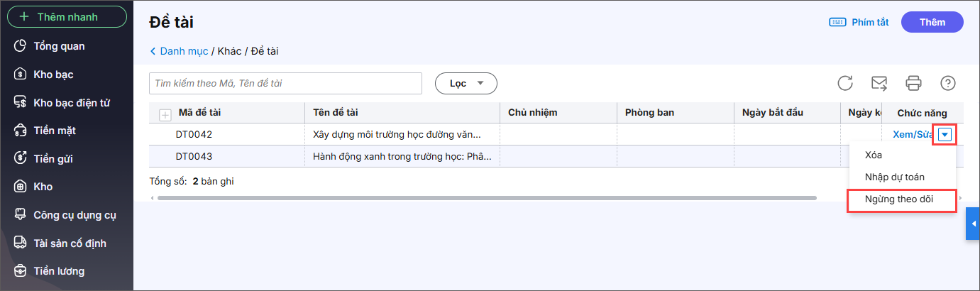The image size is (980, 291).
Task: Toggle the dropdown arrow beside Xem/Sửa
Action: [945, 135]
